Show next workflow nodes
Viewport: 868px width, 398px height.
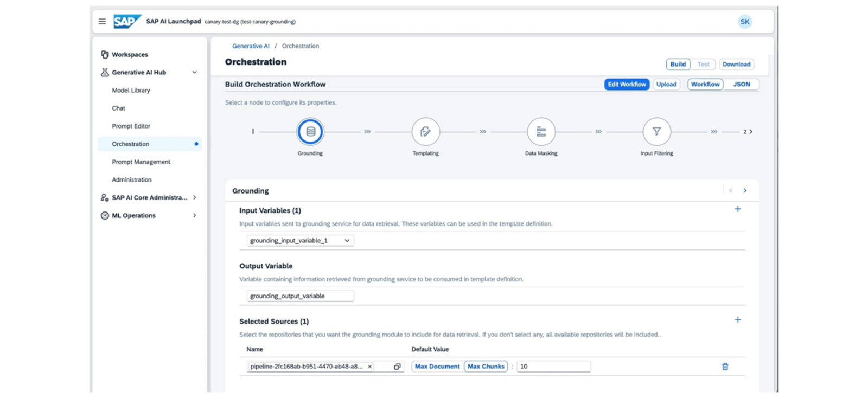(x=748, y=132)
